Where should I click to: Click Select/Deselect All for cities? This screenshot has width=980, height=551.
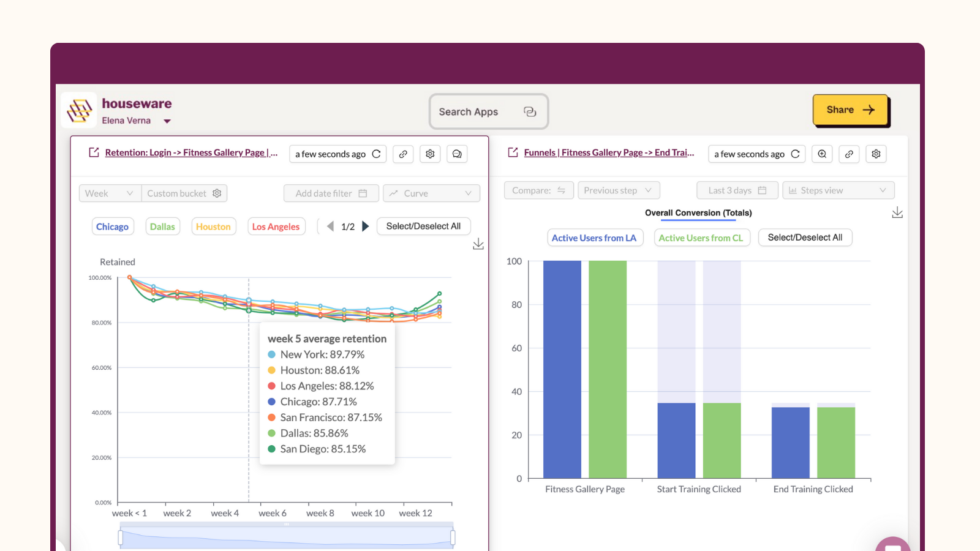click(x=423, y=226)
